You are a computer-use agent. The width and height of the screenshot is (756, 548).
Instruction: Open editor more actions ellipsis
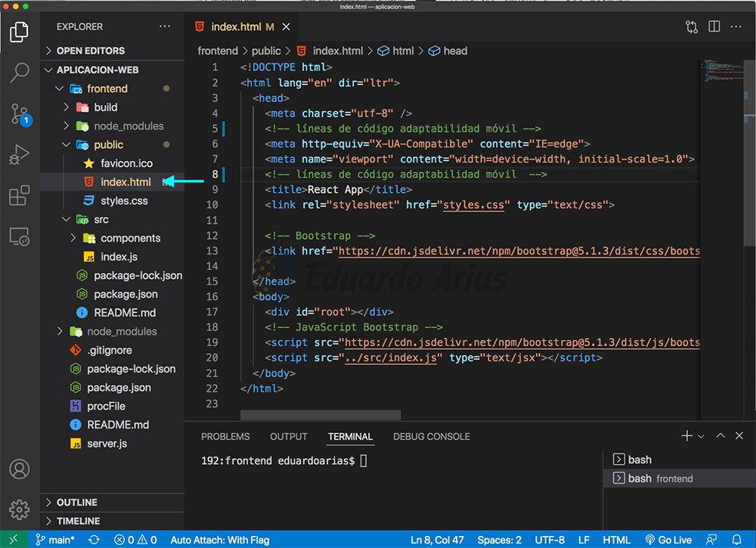pyautogui.click(x=736, y=26)
